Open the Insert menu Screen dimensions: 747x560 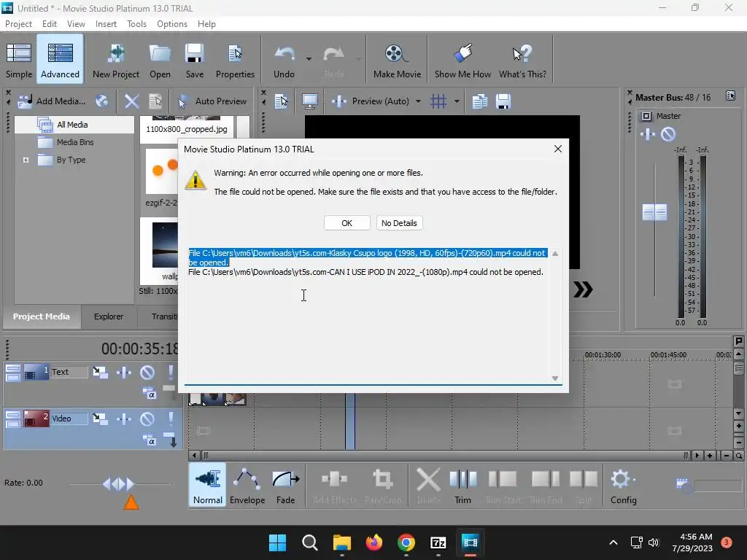106,24
